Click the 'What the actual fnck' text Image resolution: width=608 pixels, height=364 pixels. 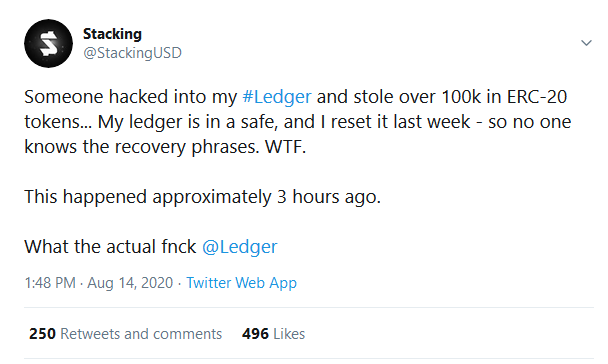click(x=111, y=247)
